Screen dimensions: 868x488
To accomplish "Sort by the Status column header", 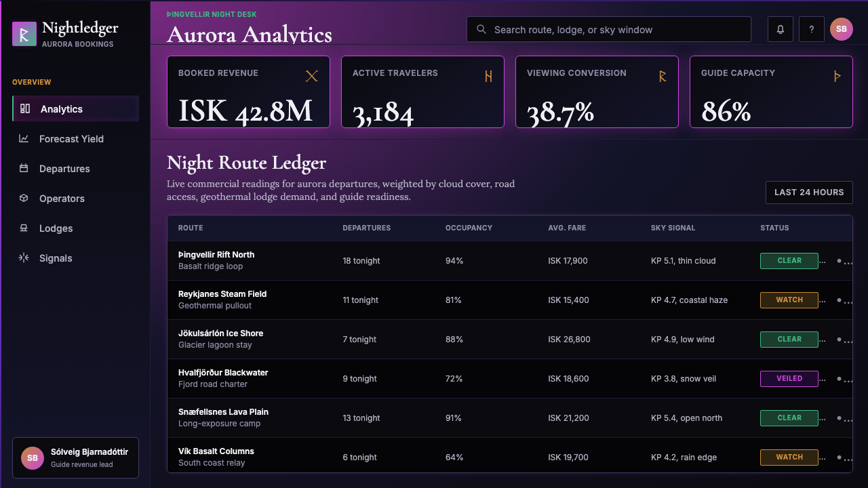I will click(774, 228).
